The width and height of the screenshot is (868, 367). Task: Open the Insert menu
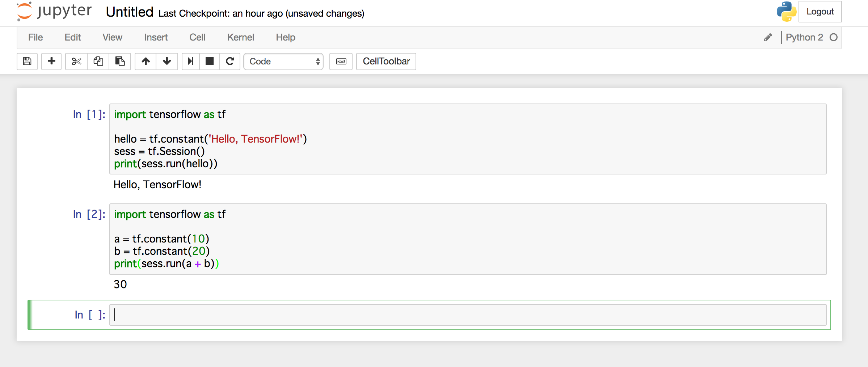point(156,37)
